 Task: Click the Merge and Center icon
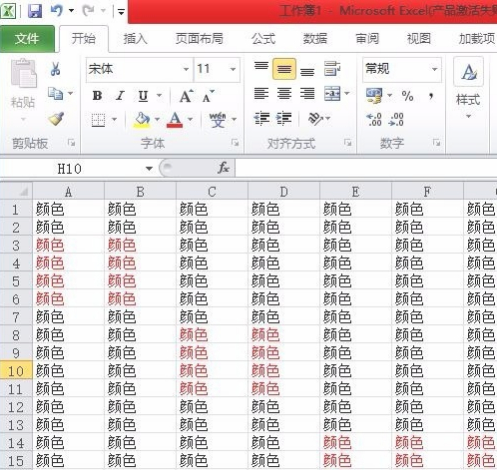click(x=332, y=94)
